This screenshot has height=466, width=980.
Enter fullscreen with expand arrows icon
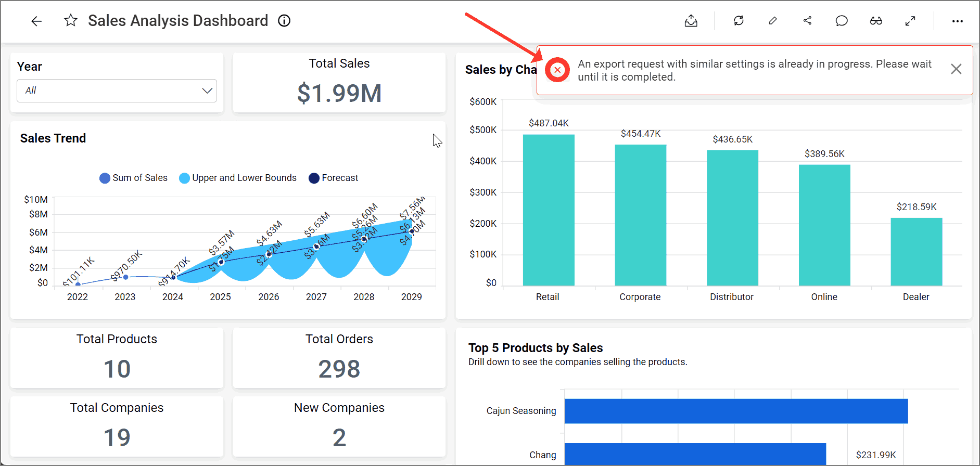tap(910, 21)
